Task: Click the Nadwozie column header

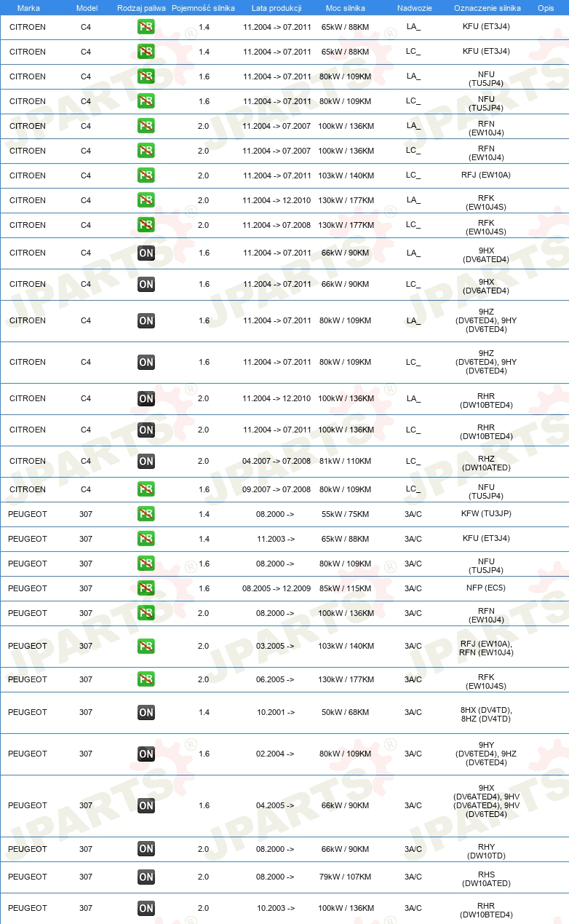Action: click(x=415, y=8)
